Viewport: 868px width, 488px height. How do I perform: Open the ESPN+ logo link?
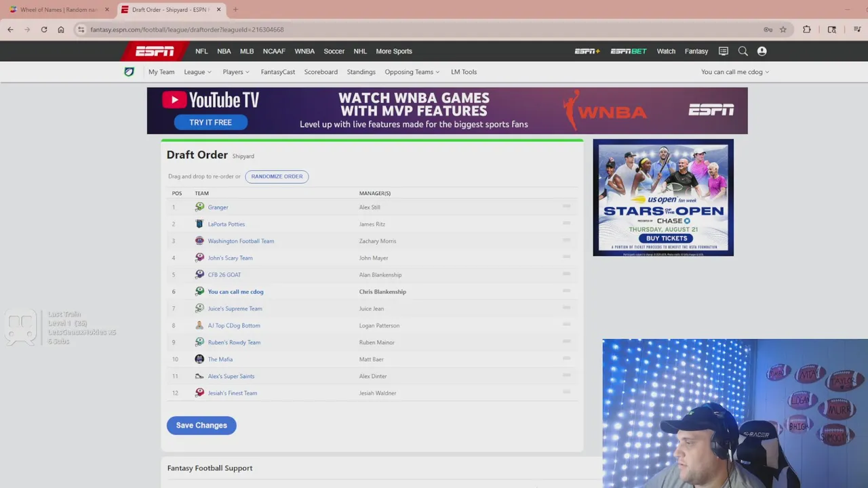(x=587, y=52)
